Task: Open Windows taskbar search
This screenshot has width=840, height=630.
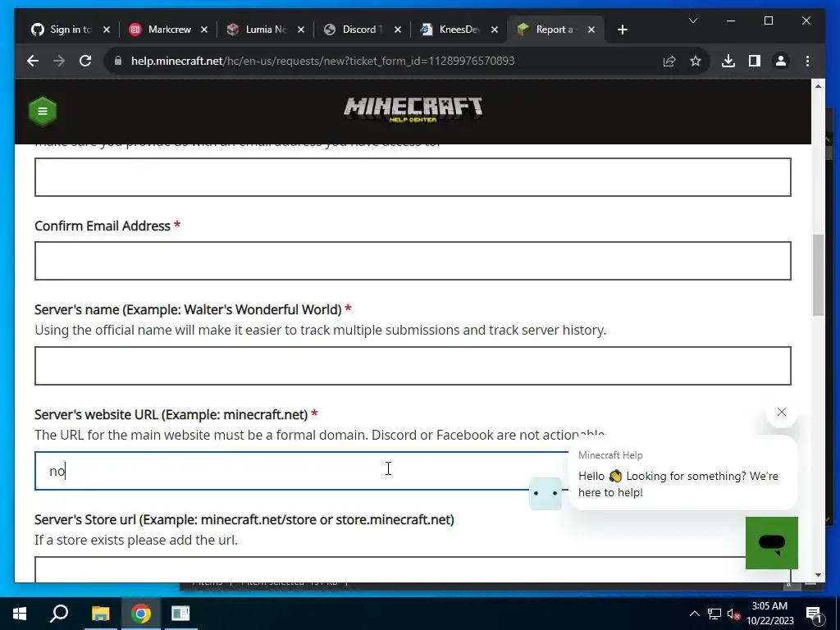Action: (x=59, y=614)
